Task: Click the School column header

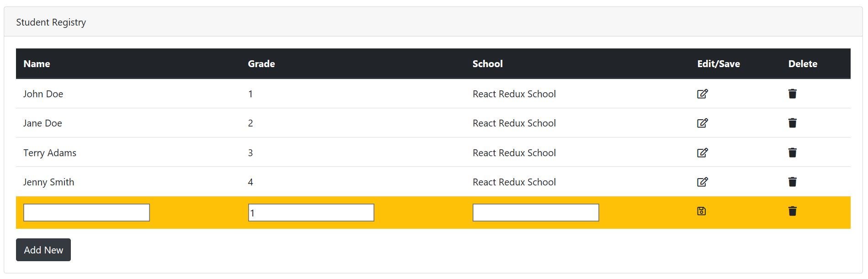Action: [488, 63]
